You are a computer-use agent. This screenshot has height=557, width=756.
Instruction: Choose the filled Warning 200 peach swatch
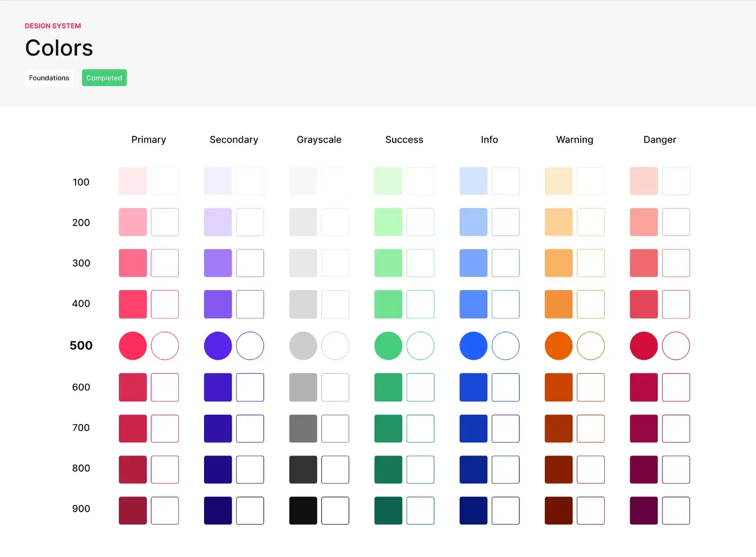click(x=559, y=222)
